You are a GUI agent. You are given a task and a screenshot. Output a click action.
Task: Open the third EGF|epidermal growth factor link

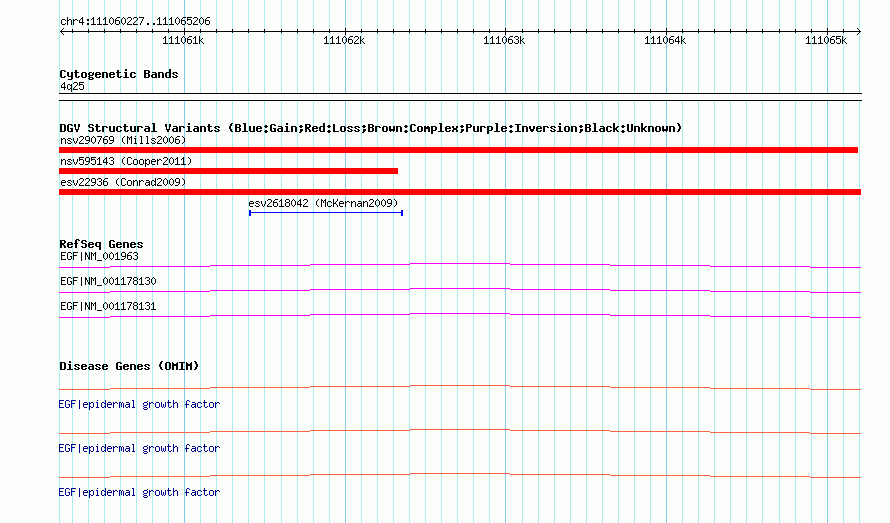[139, 492]
